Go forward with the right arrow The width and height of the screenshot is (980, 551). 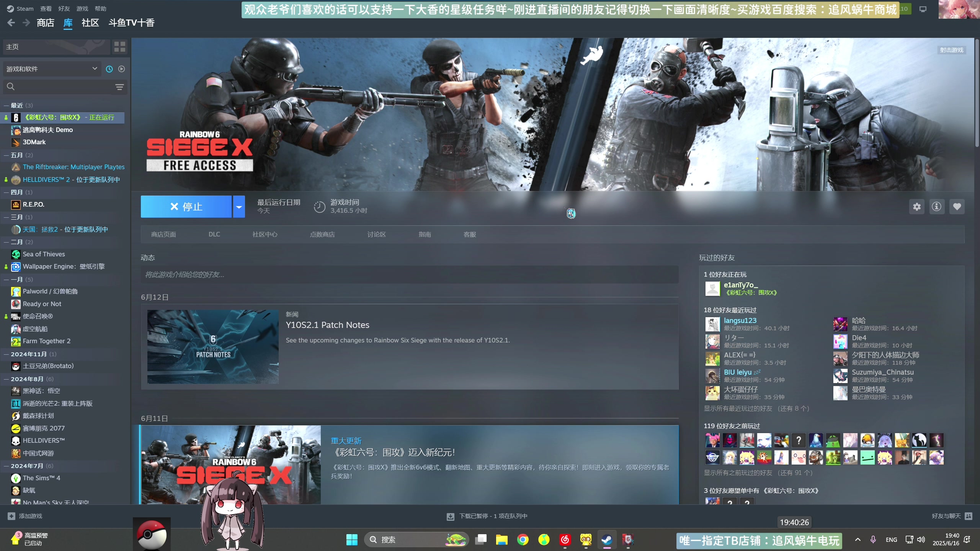pos(26,23)
